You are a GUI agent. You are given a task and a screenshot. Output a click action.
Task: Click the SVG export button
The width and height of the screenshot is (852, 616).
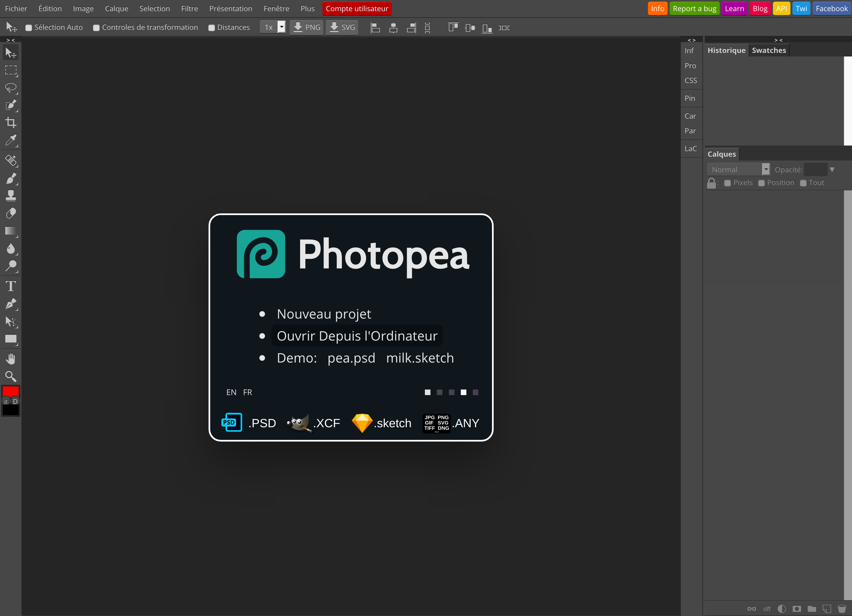pyautogui.click(x=342, y=27)
